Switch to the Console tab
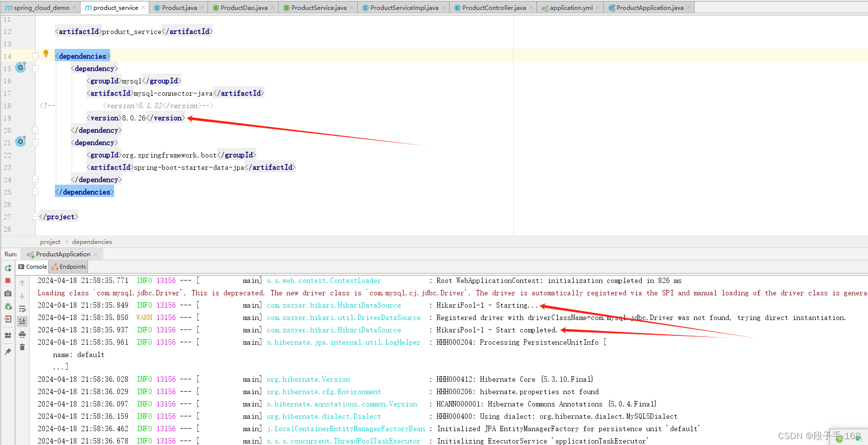The width and height of the screenshot is (868, 445). [33, 267]
